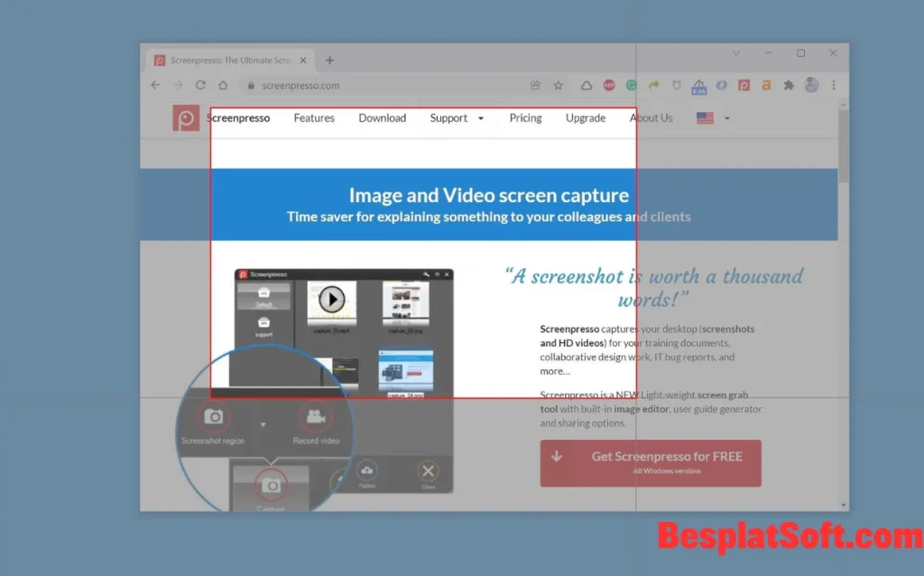924x576 pixels.
Task: Click the Adblock Plus extension icon
Action: tap(607, 85)
